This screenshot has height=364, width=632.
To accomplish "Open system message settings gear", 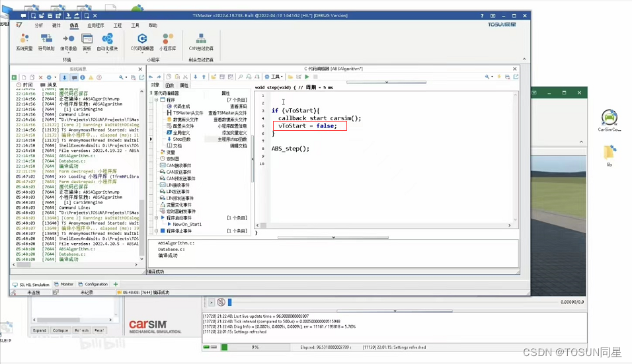I will (49, 77).
